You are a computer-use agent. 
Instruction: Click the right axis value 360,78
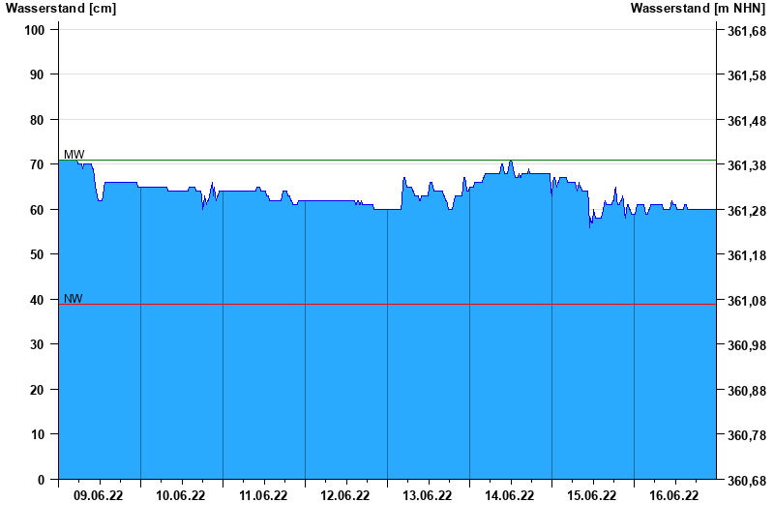(x=747, y=436)
